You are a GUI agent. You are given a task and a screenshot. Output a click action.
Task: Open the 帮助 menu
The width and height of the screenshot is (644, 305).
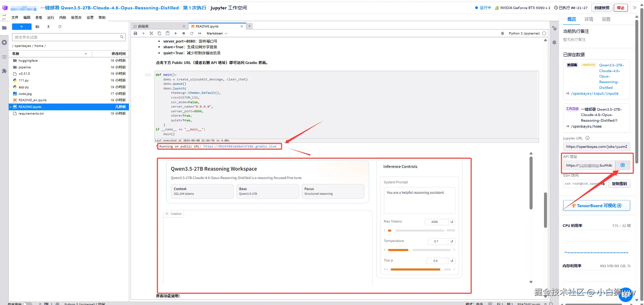(x=102, y=17)
